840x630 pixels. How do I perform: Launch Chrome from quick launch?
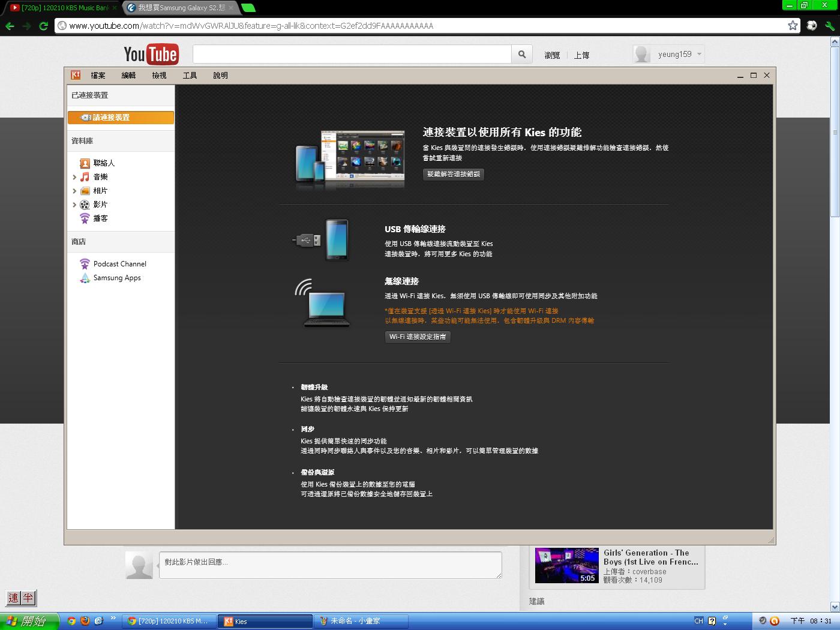coord(71,621)
